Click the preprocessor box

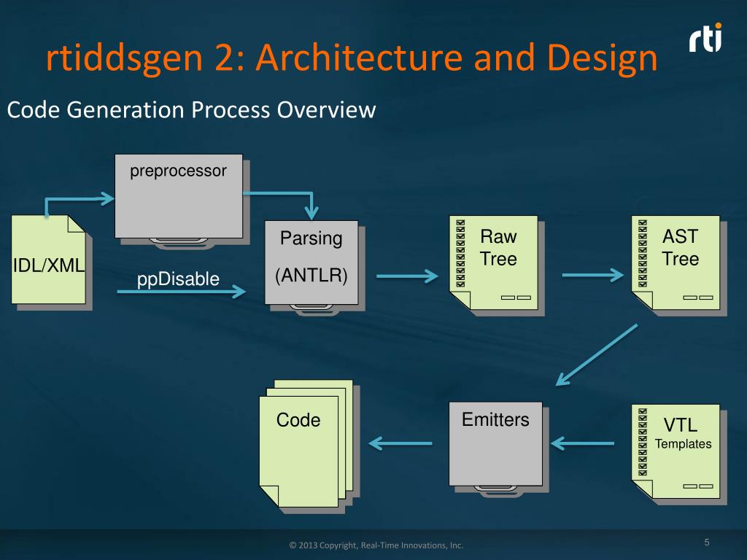(x=179, y=196)
